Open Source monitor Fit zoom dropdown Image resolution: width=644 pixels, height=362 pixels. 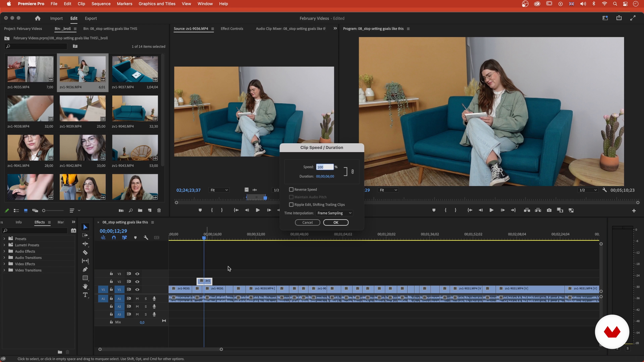coord(219,190)
